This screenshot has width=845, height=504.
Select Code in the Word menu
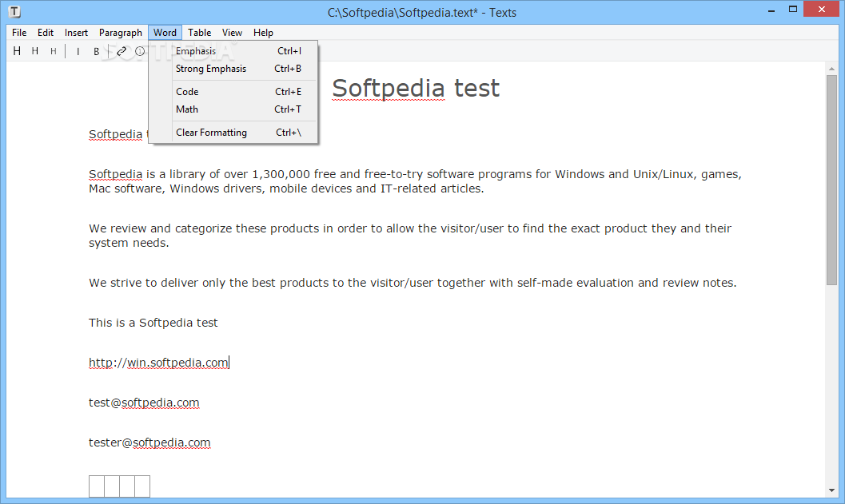coord(233,92)
